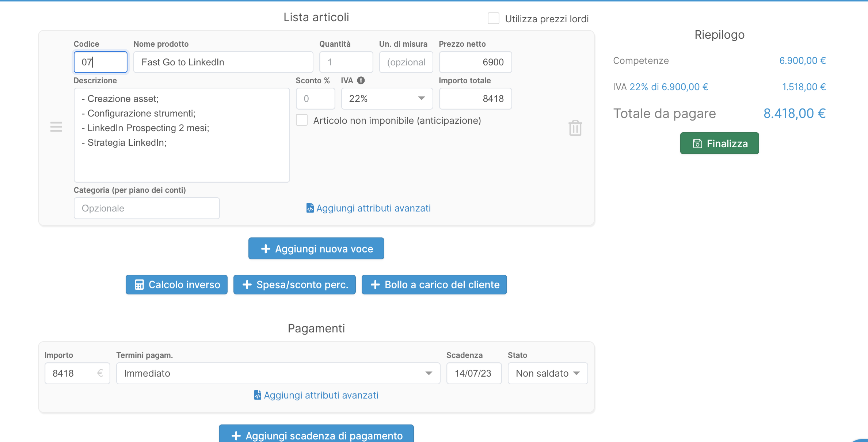Open the IVA 22% dropdown

pos(387,99)
